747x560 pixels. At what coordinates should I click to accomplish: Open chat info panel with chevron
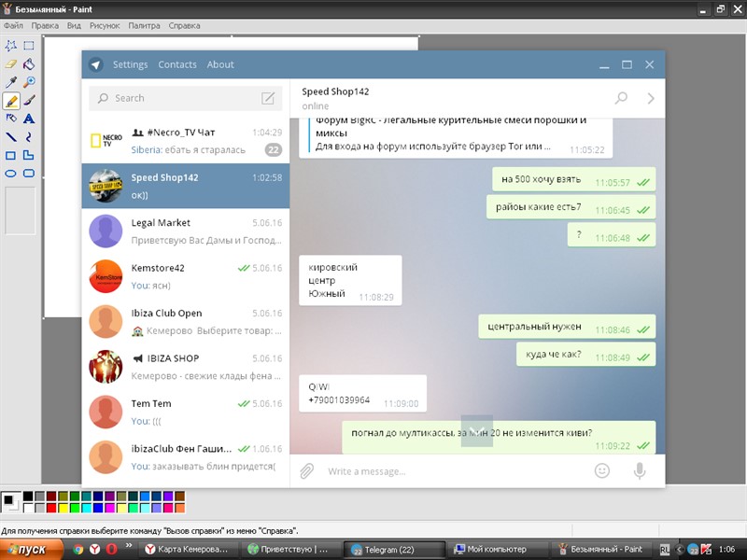[651, 98]
